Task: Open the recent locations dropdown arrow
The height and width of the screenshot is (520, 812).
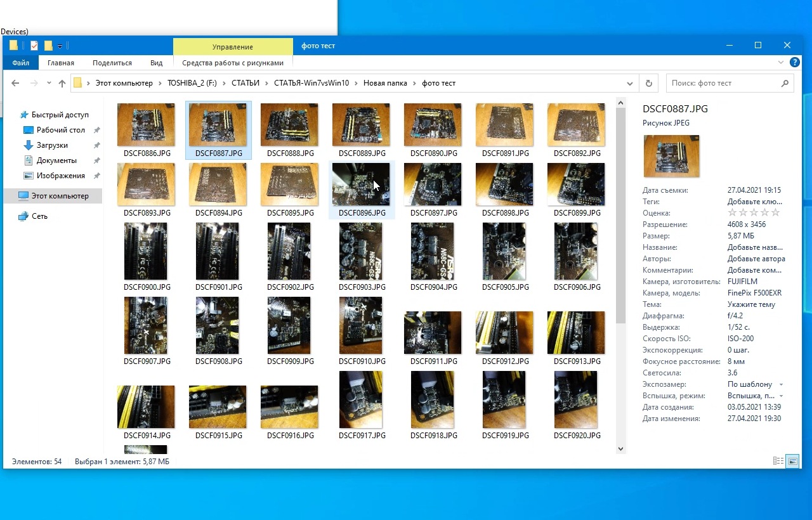Action: coord(49,83)
